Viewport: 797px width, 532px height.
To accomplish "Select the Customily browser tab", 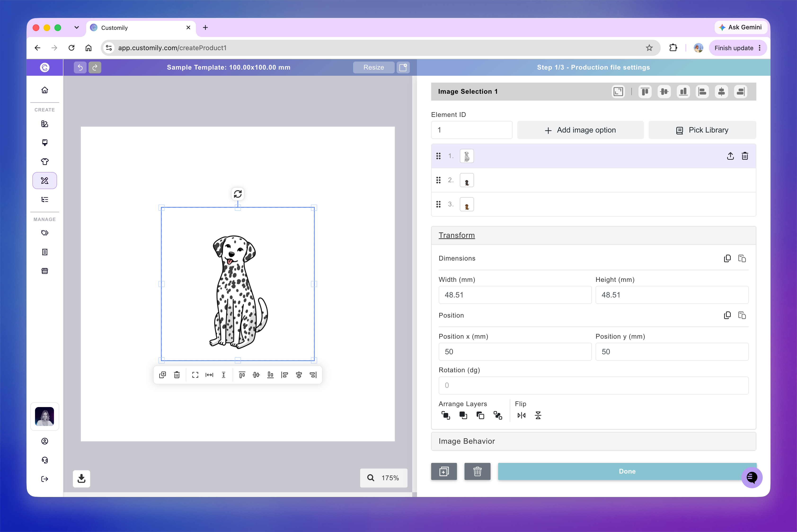I will pyautogui.click(x=141, y=28).
